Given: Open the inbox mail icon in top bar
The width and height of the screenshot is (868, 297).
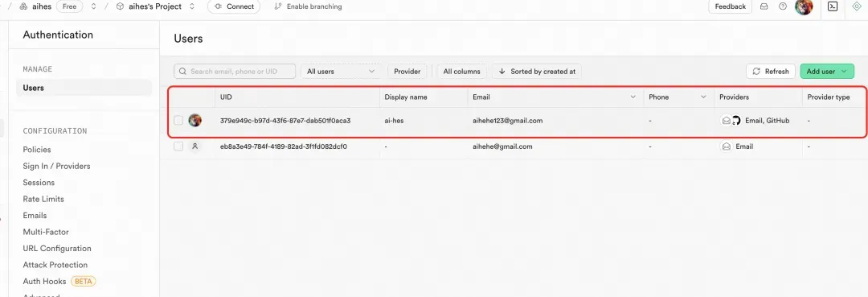Looking at the screenshot, I should 764,6.
